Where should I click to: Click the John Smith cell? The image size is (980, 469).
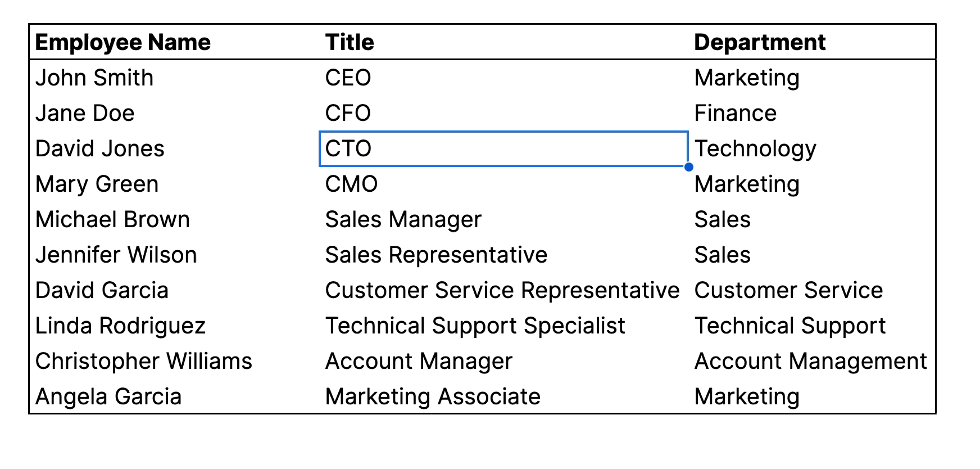(175, 78)
